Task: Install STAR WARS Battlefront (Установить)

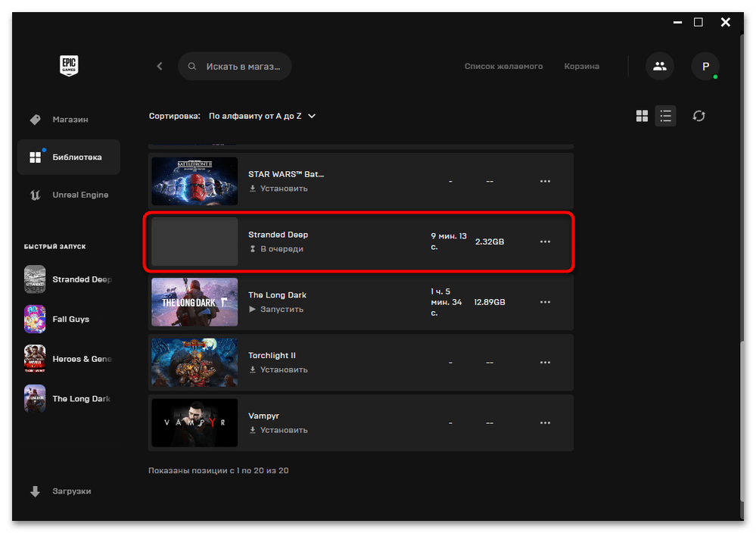Action: click(278, 188)
